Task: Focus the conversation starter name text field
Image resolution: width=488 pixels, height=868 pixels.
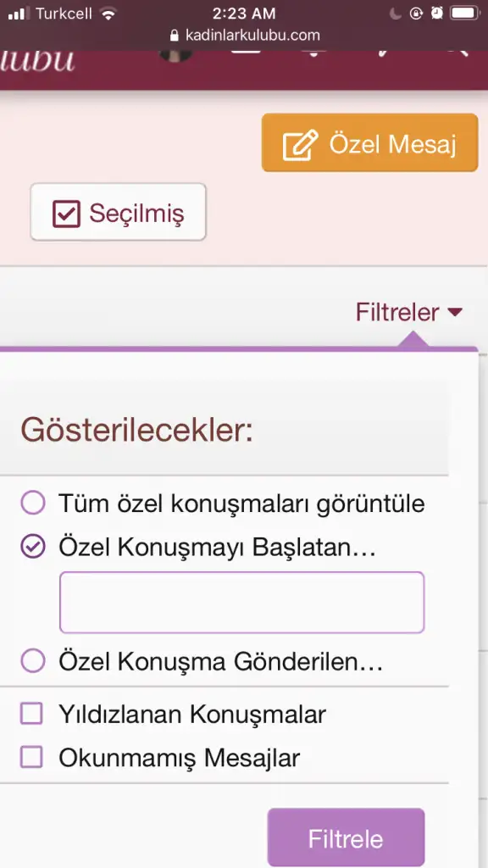Action: [x=241, y=603]
